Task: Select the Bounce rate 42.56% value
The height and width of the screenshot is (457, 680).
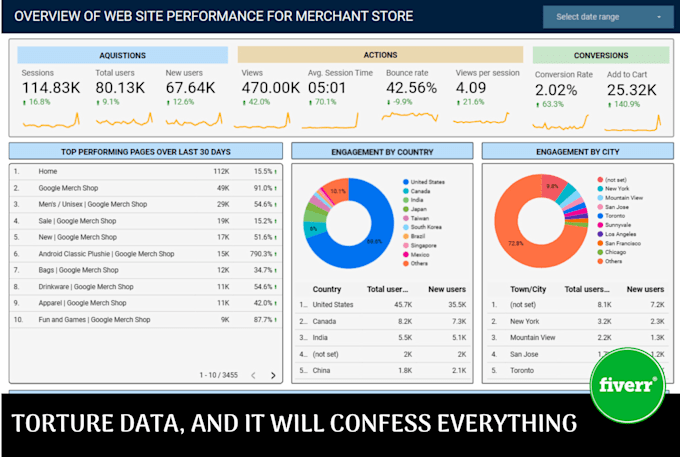Action: [411, 88]
